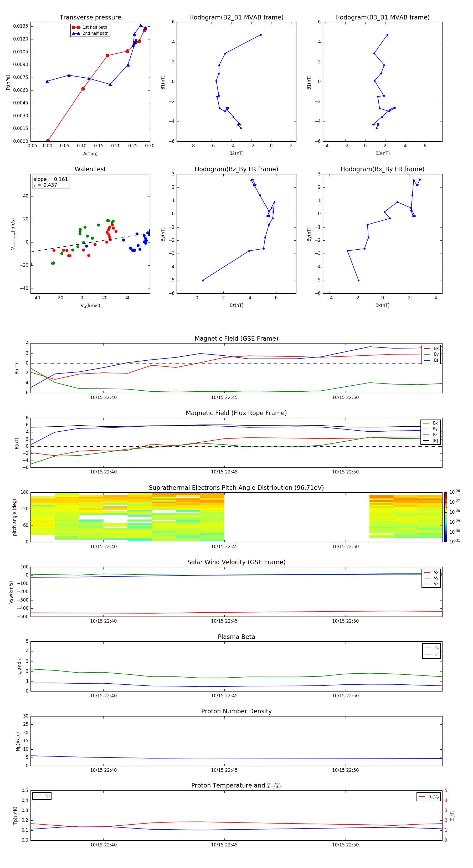Click the "WalenTest" plot title
473x868 pixels.
click(90, 169)
